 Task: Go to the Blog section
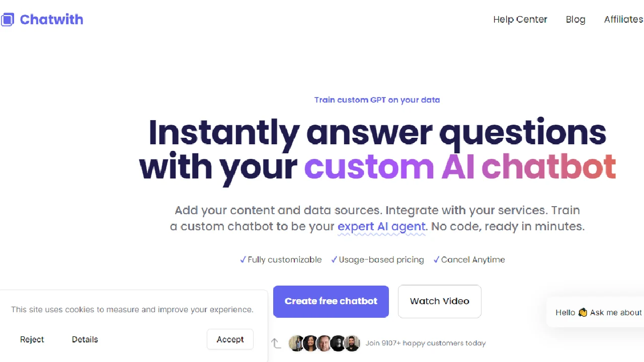pos(575,20)
